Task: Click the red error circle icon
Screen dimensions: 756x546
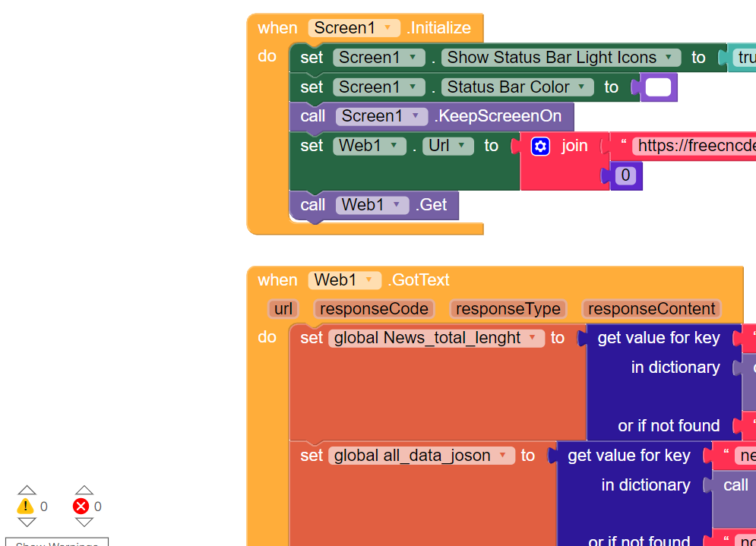Action: (81, 506)
